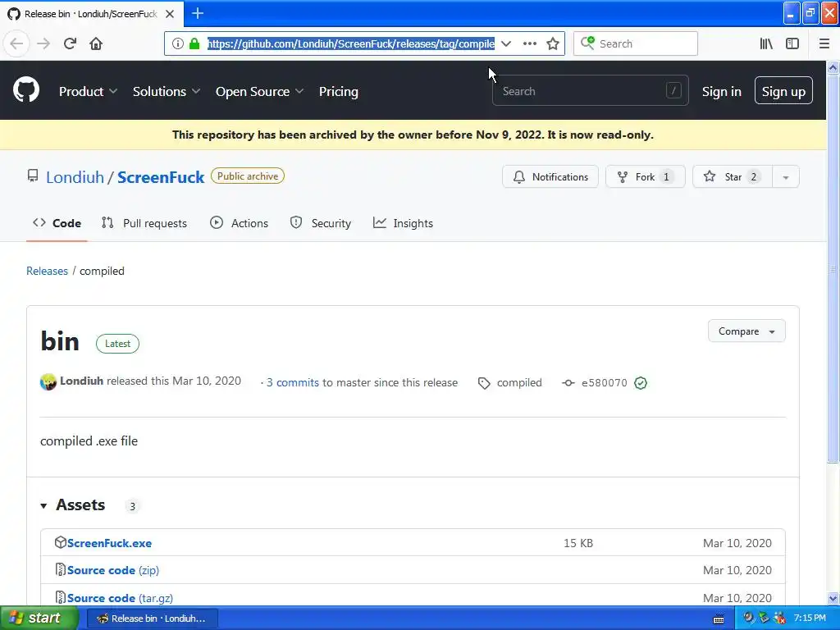Viewport: 840px width, 630px height.
Task: Go to Releases breadcrumb link
Action: tap(47, 271)
